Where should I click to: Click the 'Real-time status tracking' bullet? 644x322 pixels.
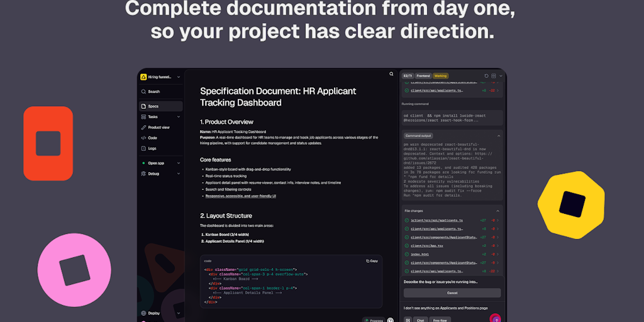(226, 176)
